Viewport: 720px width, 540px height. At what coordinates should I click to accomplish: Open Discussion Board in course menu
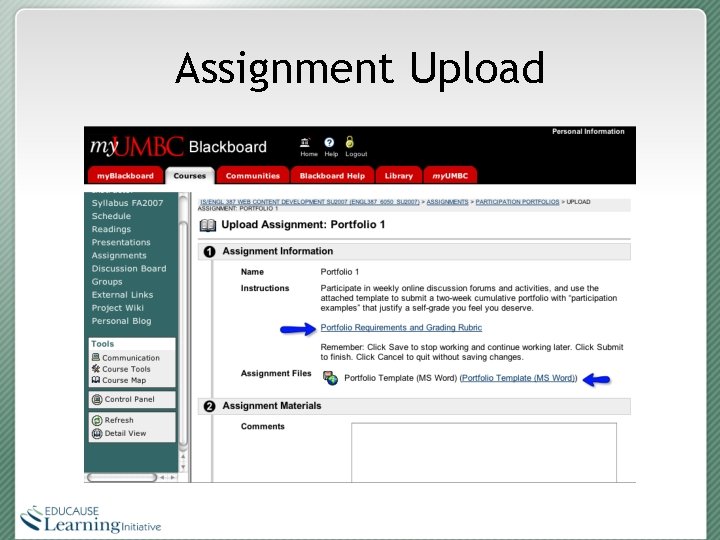(129, 269)
